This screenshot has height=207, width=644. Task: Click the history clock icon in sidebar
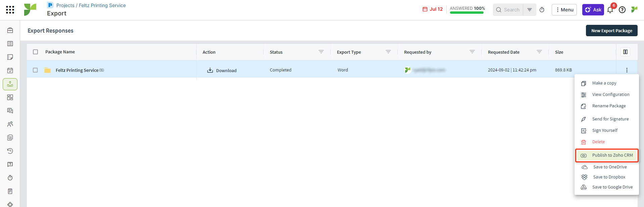[10, 151]
